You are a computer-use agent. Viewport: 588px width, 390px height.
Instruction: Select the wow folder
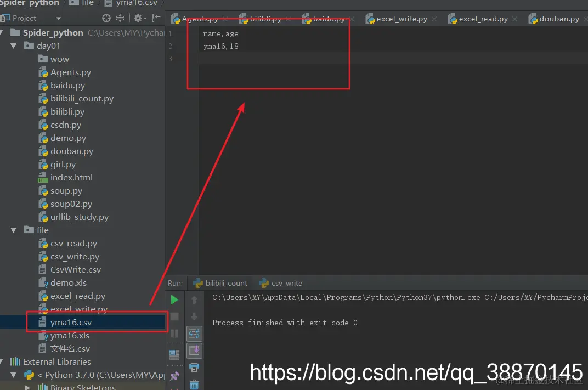point(54,59)
